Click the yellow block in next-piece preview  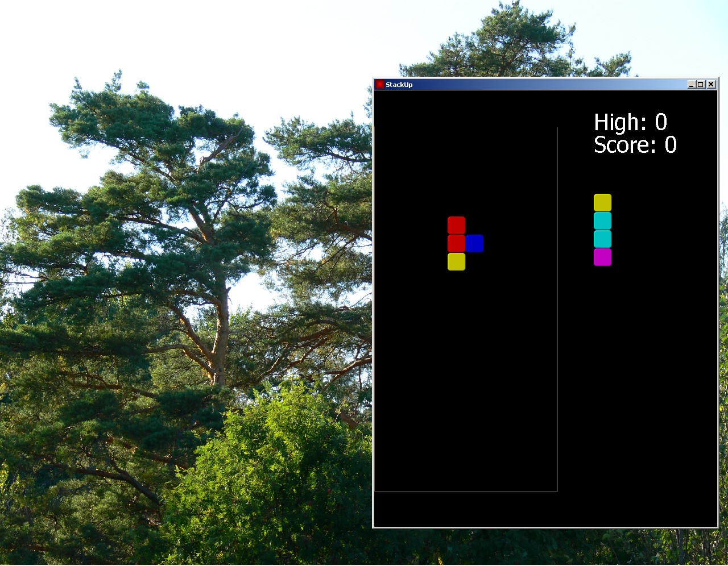pyautogui.click(x=602, y=203)
